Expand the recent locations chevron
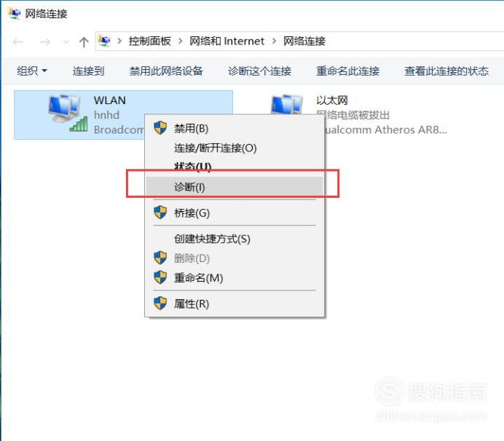This screenshot has height=441, width=504. (66, 41)
